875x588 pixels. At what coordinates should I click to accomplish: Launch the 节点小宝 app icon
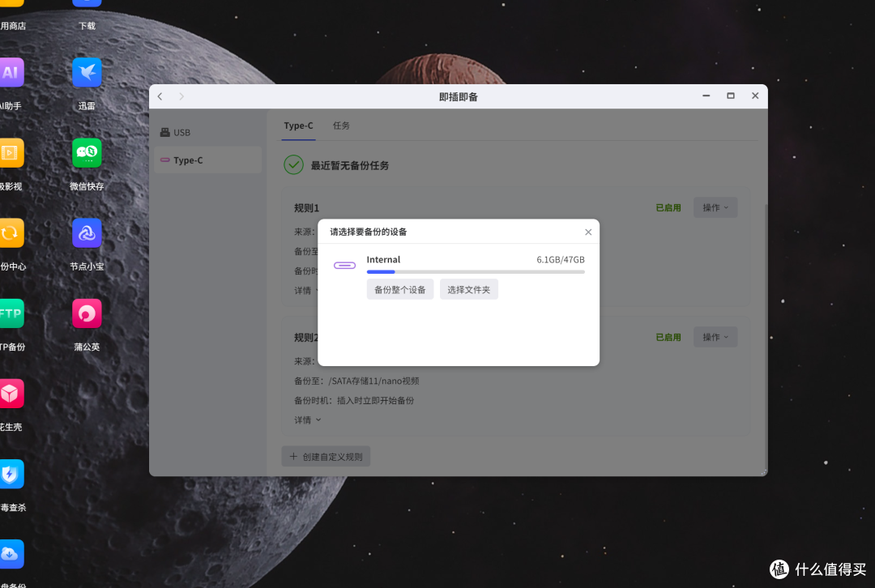tap(87, 233)
